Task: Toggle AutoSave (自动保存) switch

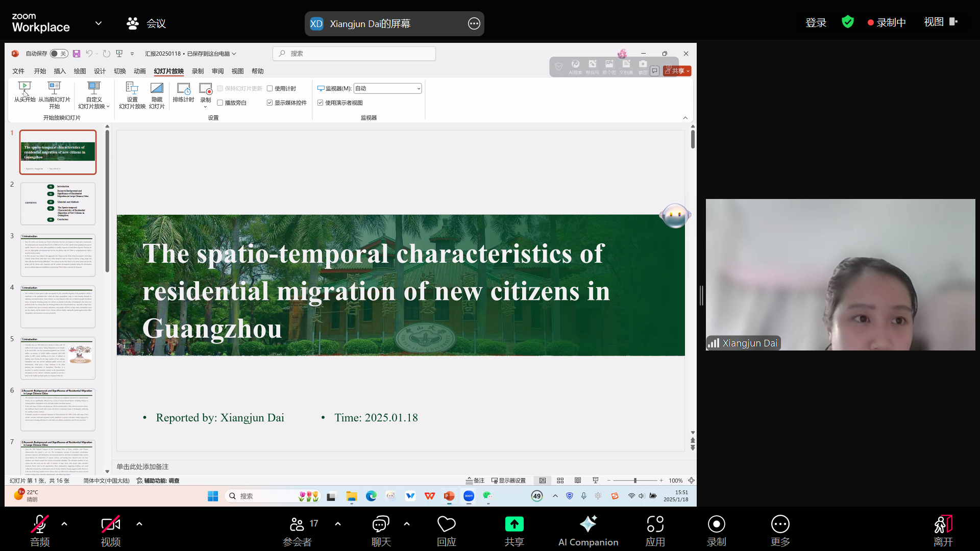Action: [59, 54]
